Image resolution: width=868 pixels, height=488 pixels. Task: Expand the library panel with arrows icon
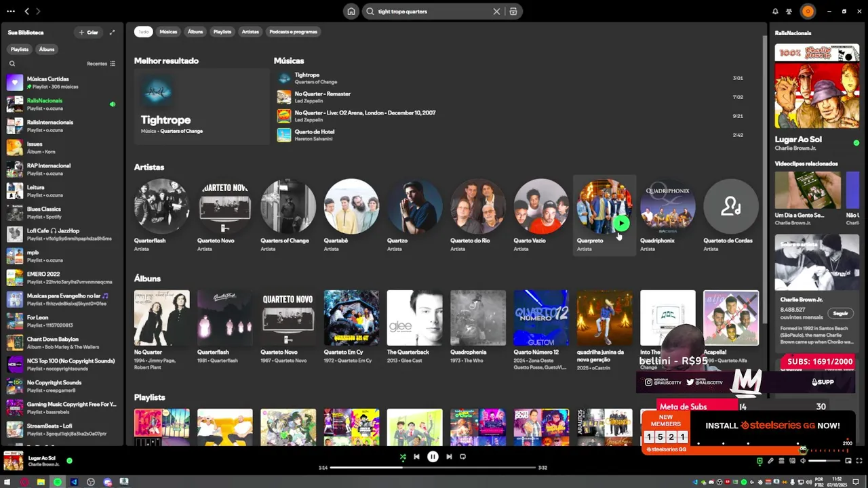[x=112, y=33]
